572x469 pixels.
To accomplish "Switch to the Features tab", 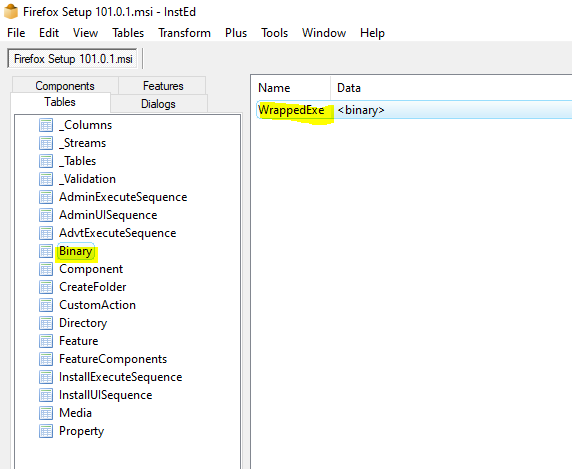I will pyautogui.click(x=163, y=86).
